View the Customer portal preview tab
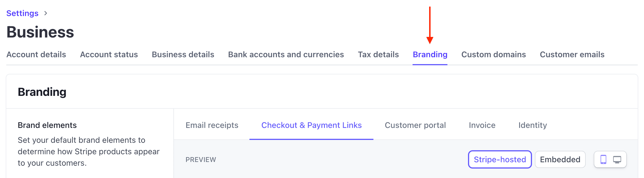The image size is (644, 178). tap(415, 125)
